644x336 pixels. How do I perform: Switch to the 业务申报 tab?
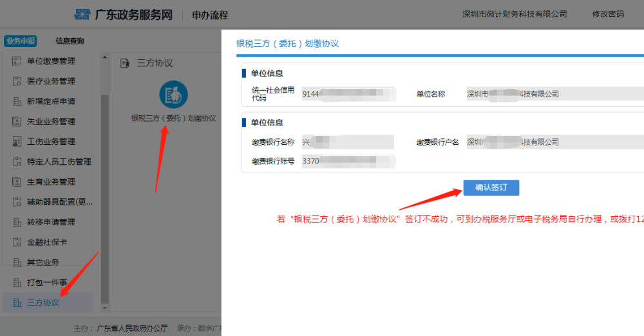[21, 41]
